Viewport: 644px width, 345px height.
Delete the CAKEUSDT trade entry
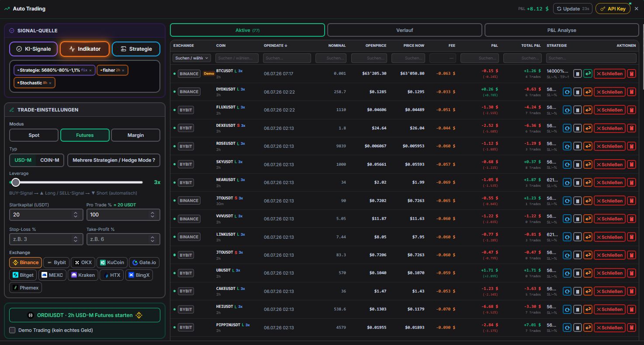pos(631,291)
